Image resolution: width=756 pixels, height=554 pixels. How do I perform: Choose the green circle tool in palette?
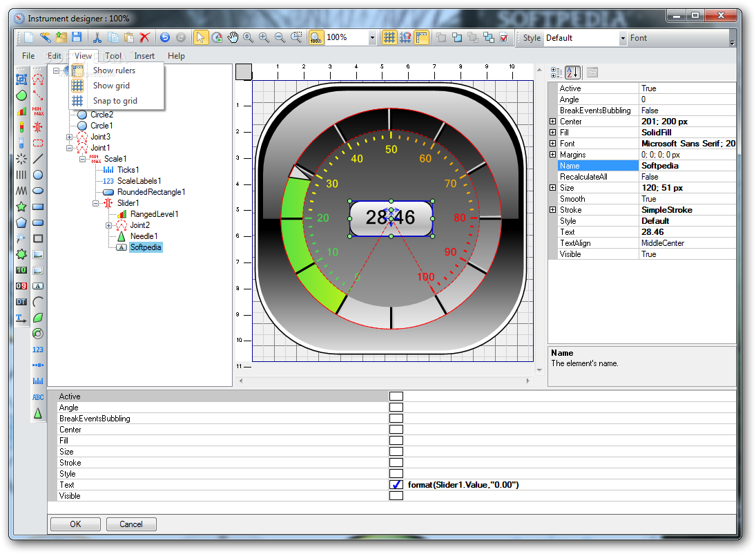[x=21, y=95]
